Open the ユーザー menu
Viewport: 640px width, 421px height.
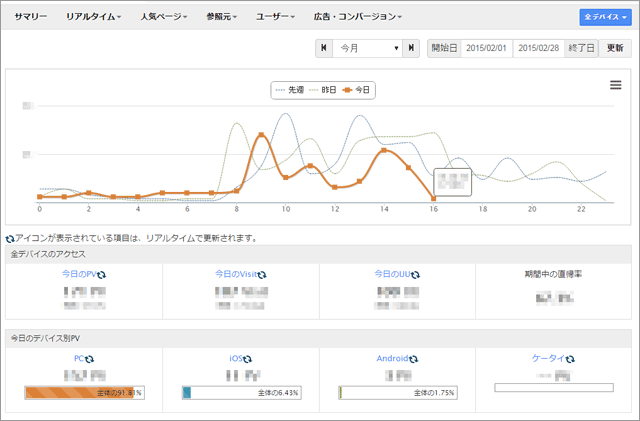[275, 17]
